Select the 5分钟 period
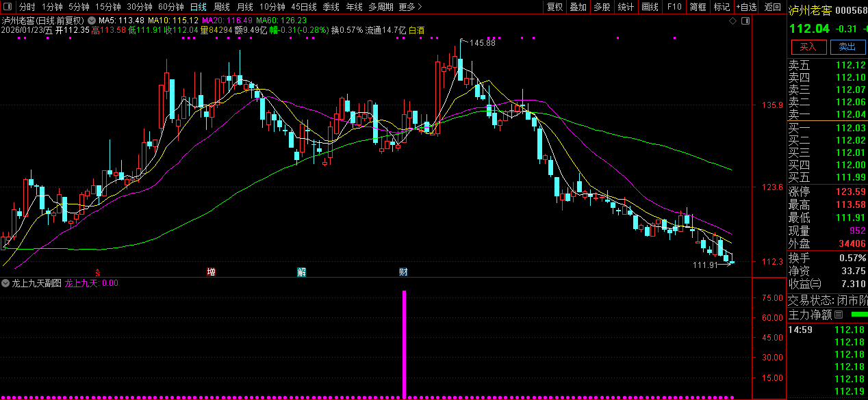Image resolution: width=868 pixels, height=400 pixels. pyautogui.click(x=79, y=7)
